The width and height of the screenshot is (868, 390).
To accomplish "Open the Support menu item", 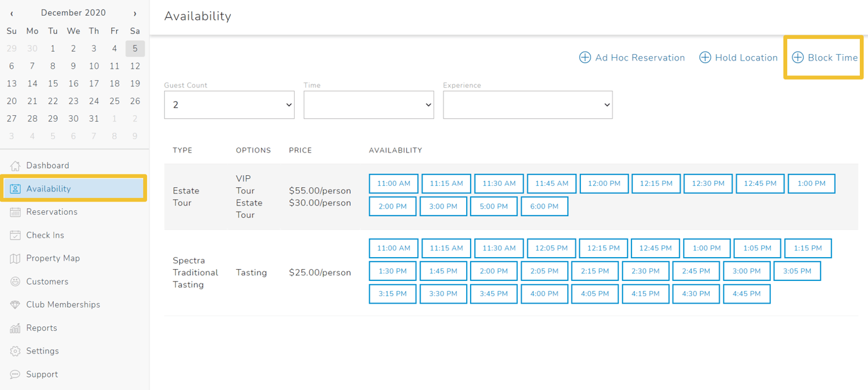I will click(x=42, y=374).
